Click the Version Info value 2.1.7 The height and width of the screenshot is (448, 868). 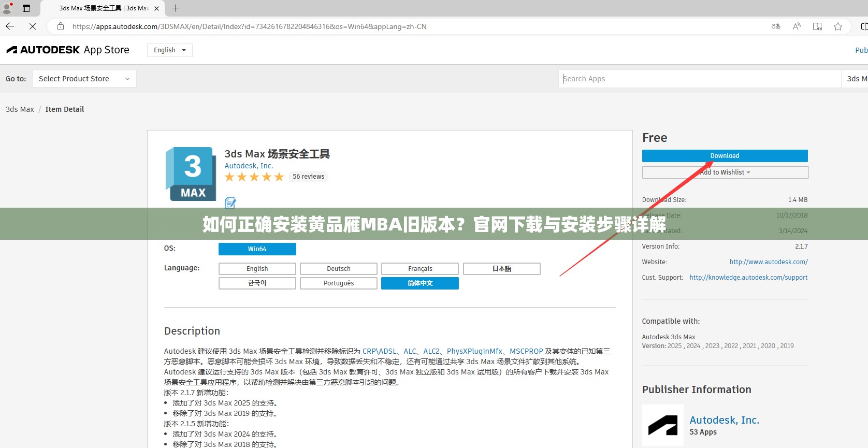[x=801, y=247]
